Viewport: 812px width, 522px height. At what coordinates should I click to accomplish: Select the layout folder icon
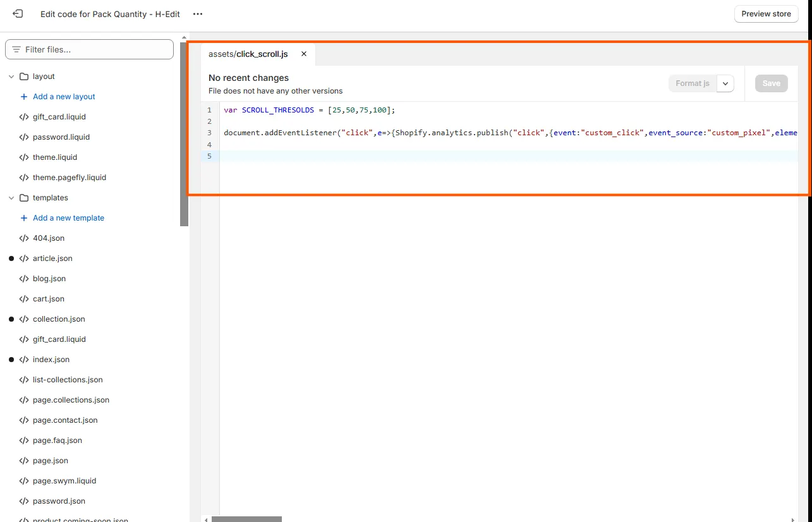(24, 76)
